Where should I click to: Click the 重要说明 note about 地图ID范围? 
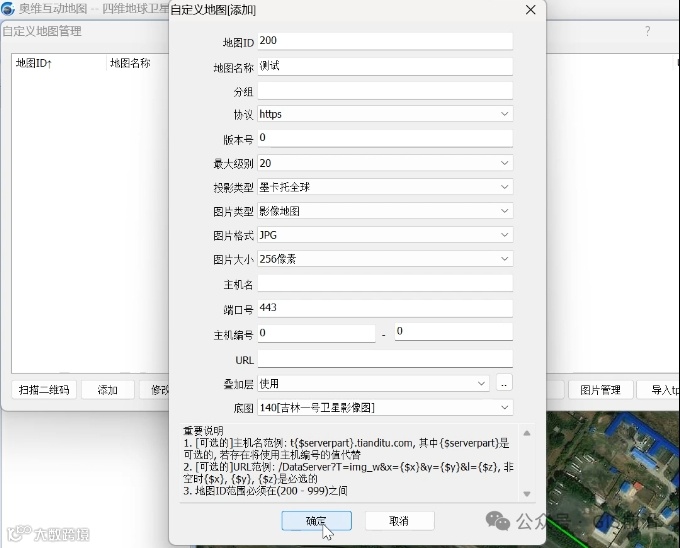click(x=265, y=491)
